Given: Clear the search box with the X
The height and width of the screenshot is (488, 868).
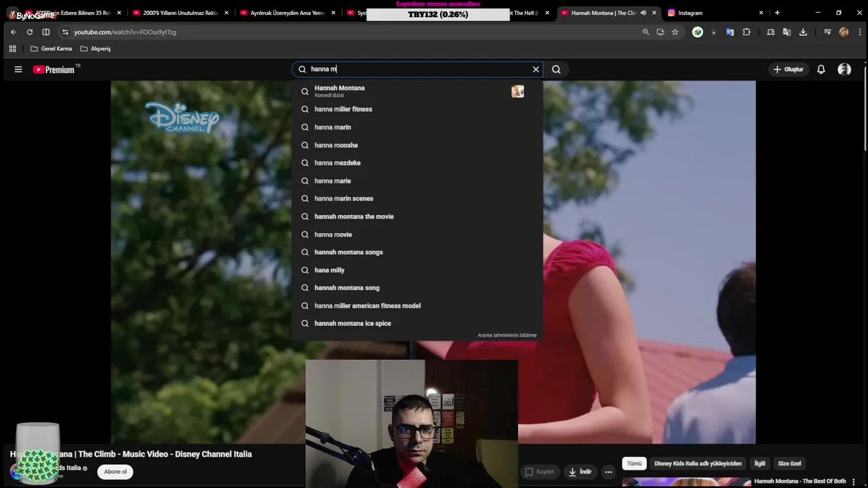Looking at the screenshot, I should pyautogui.click(x=536, y=69).
